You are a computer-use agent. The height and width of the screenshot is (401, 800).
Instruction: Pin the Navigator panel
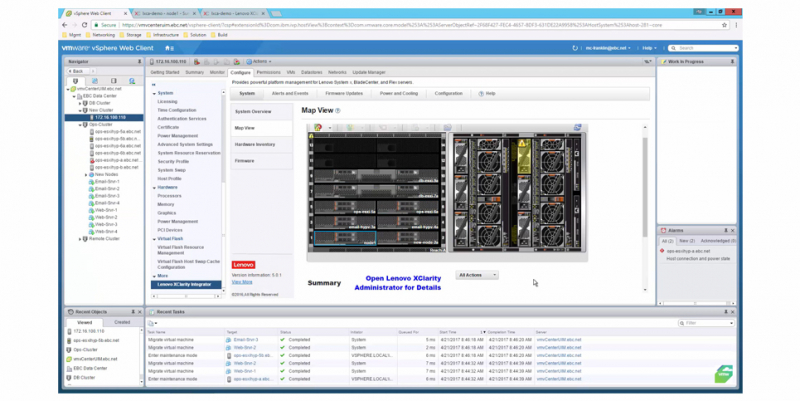pyautogui.click(x=139, y=61)
